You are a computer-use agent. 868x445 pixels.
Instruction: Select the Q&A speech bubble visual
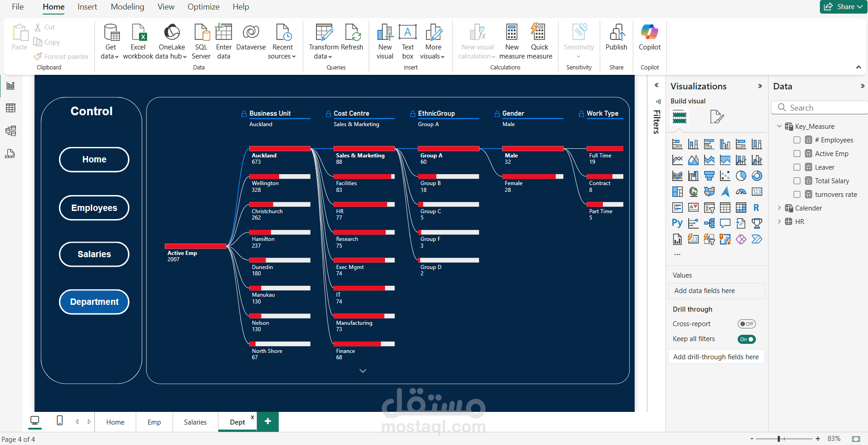(x=725, y=223)
